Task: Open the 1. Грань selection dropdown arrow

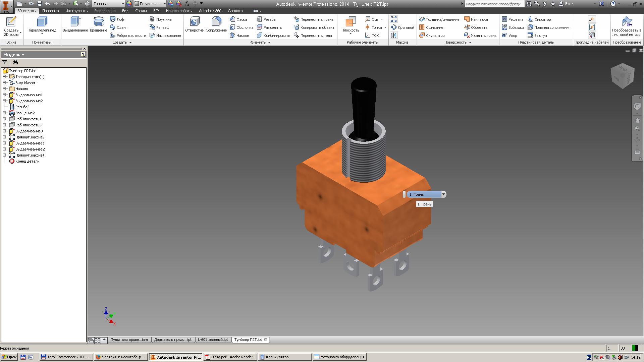Action: point(443,194)
